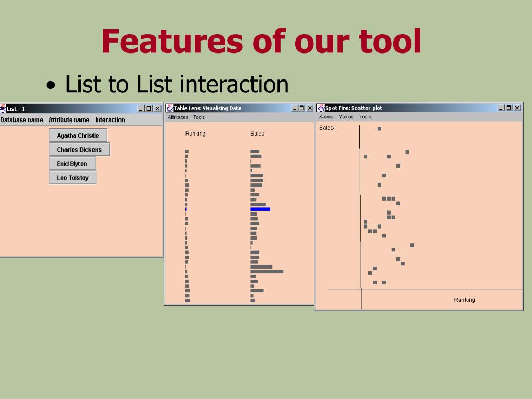The image size is (532, 399).
Task: Pick the Leo Tolstoy button
Action: pos(73,178)
